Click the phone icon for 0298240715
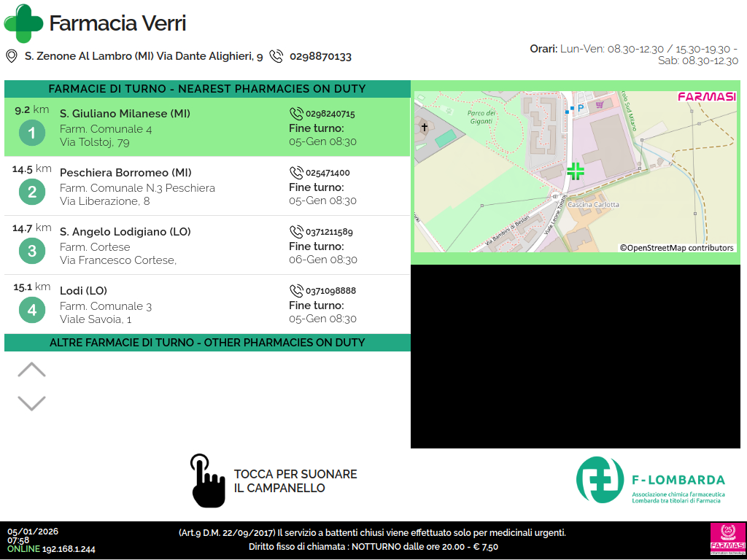The width and height of the screenshot is (747, 560). tap(296, 114)
